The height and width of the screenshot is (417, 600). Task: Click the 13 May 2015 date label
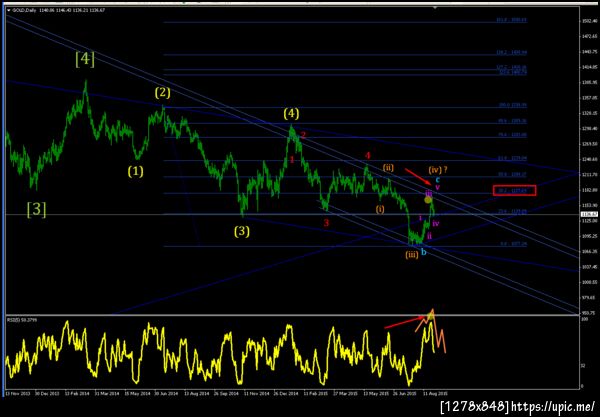(376, 393)
